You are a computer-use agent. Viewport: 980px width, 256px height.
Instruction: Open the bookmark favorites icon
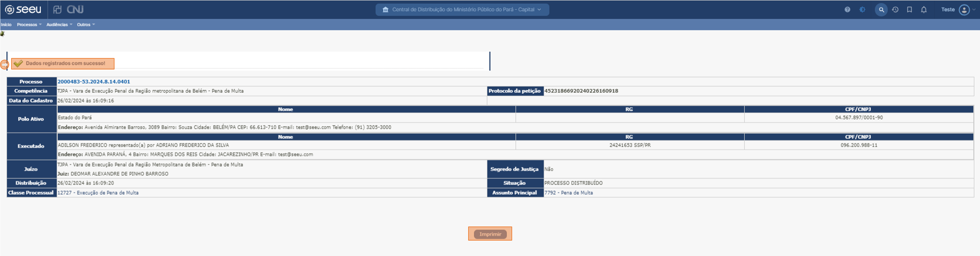(909, 10)
